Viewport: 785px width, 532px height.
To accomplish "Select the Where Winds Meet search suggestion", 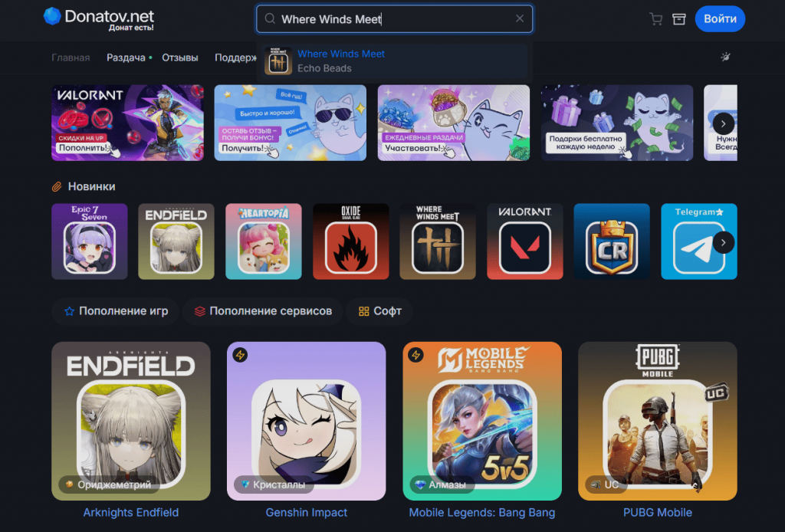I will [395, 61].
